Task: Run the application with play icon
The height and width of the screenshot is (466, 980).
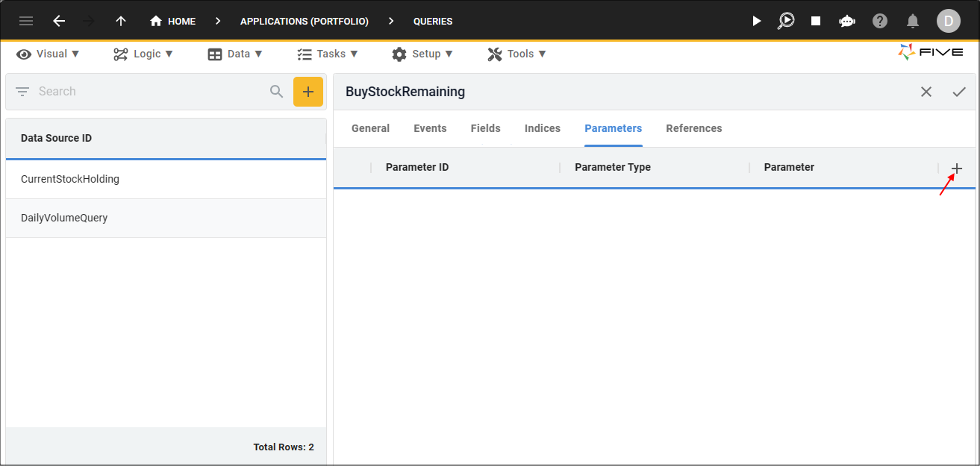Action: click(757, 21)
